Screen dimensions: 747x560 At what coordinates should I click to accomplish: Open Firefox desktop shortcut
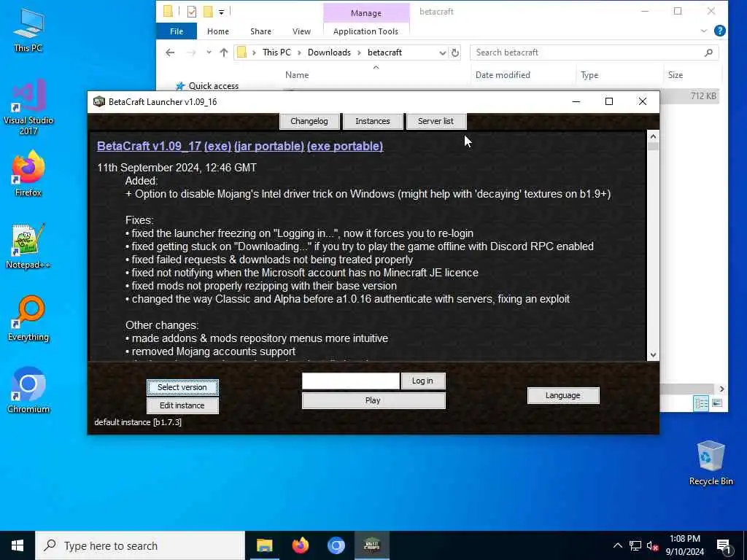28,174
